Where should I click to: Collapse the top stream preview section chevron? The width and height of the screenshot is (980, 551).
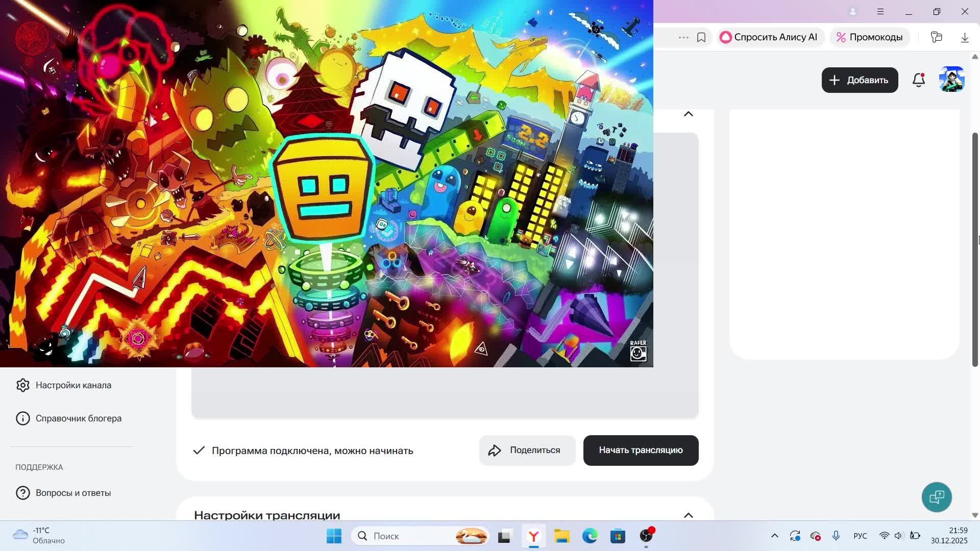688,114
